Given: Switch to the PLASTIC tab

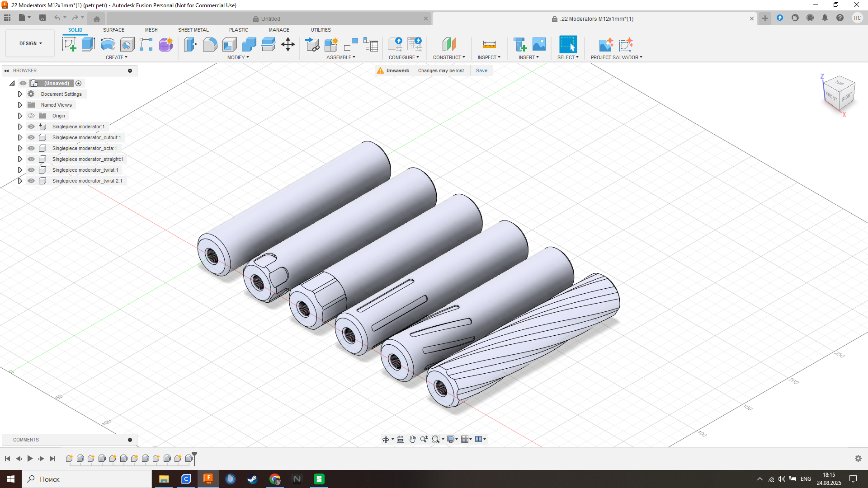Looking at the screenshot, I should tap(239, 30).
